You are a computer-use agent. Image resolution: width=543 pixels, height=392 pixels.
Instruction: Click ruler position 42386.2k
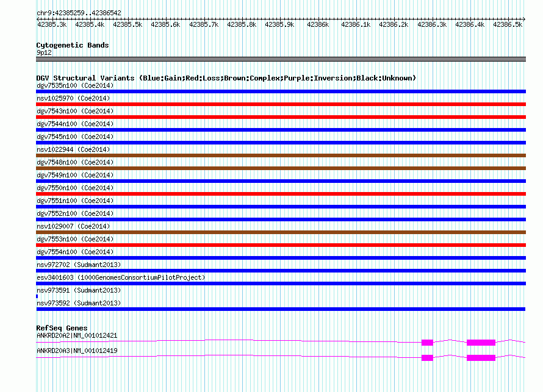(x=394, y=24)
